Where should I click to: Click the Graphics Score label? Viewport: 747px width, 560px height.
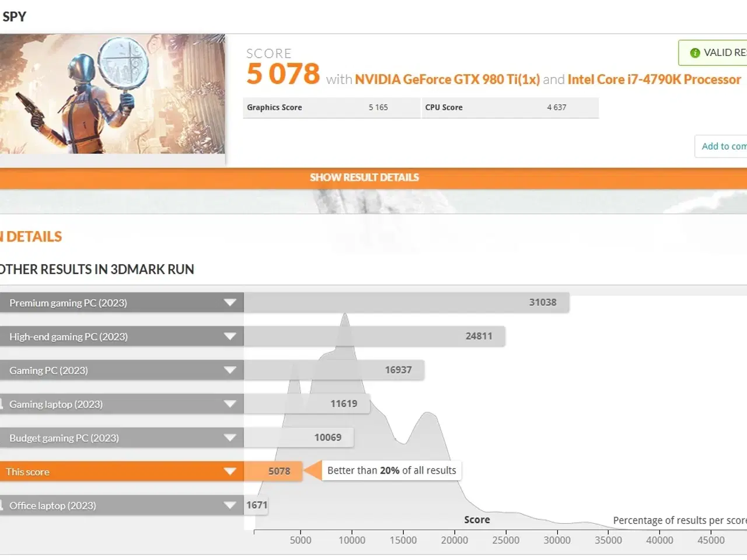[274, 107]
